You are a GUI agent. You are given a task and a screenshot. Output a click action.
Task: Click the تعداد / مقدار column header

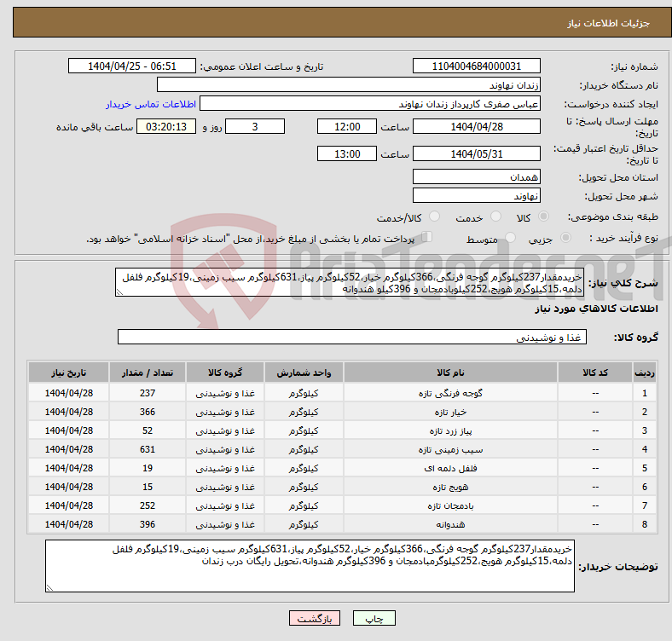click(148, 372)
